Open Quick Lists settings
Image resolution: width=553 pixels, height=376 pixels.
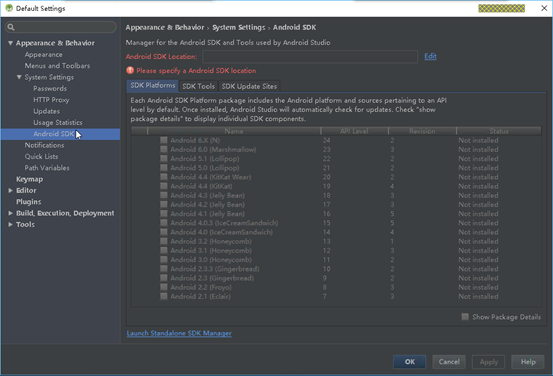[x=41, y=156]
